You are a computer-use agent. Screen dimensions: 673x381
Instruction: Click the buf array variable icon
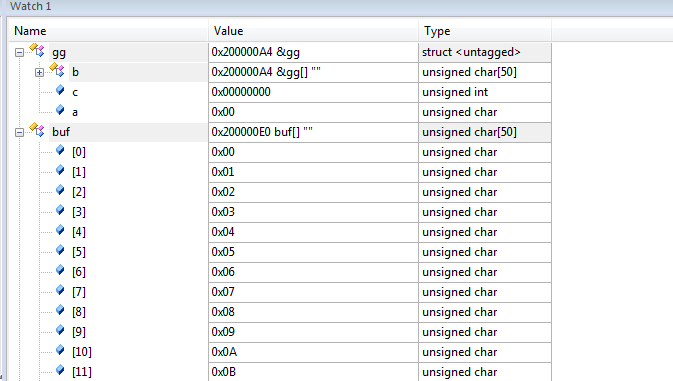37,130
